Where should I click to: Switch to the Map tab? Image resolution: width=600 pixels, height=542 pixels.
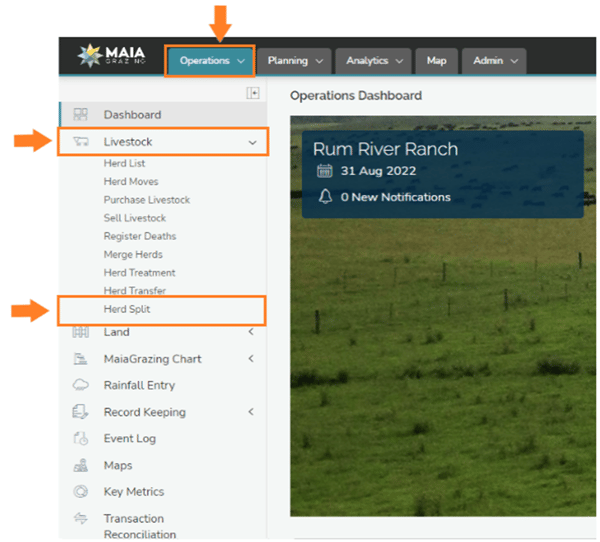(436, 61)
